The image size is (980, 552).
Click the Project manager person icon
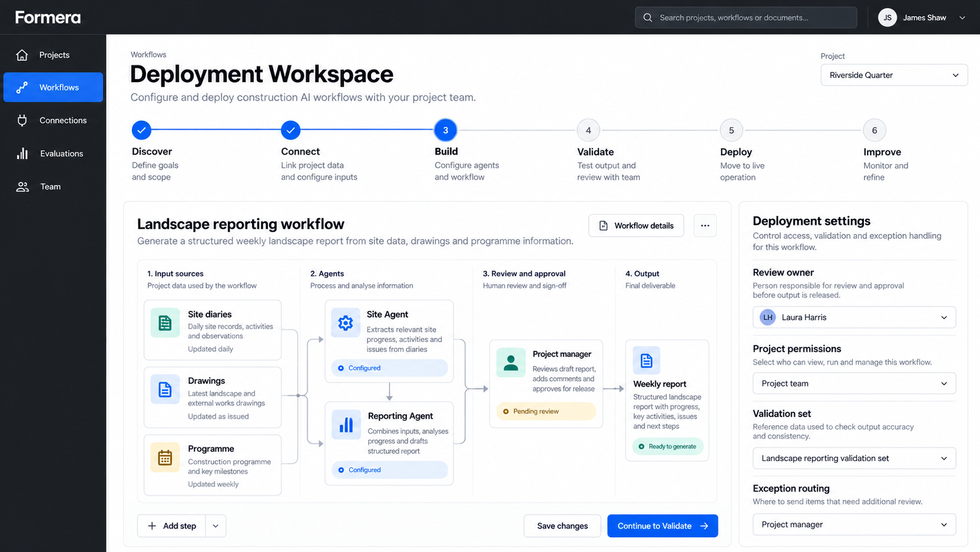(511, 363)
